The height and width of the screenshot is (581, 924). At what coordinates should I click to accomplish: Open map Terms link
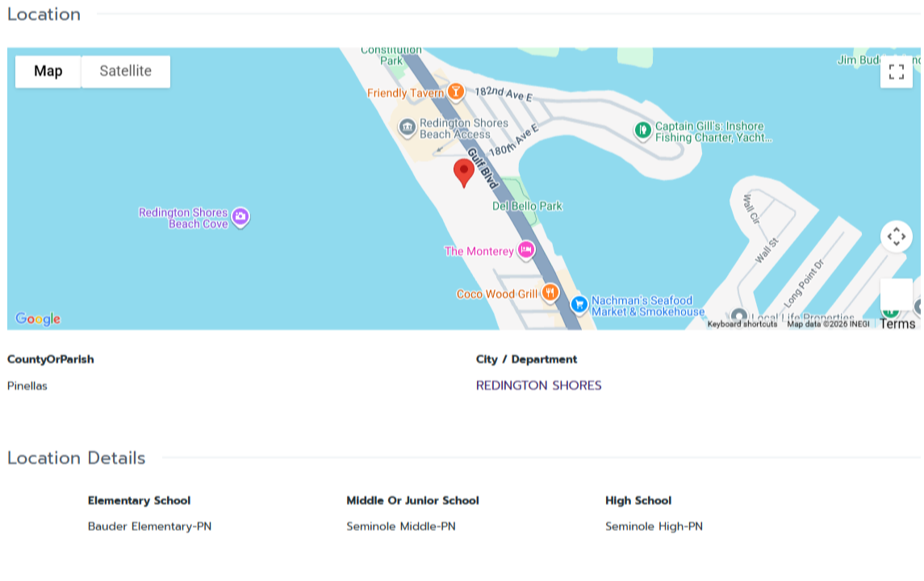897,324
